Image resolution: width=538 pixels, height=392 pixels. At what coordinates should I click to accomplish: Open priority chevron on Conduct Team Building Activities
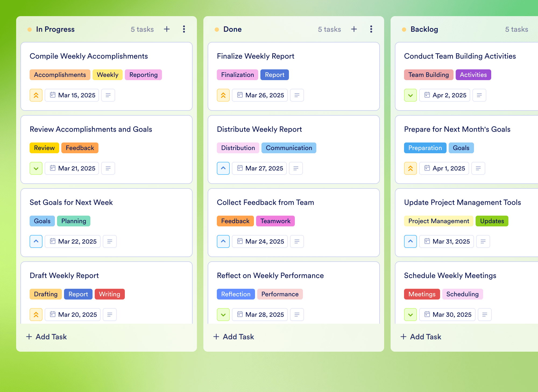[410, 95]
